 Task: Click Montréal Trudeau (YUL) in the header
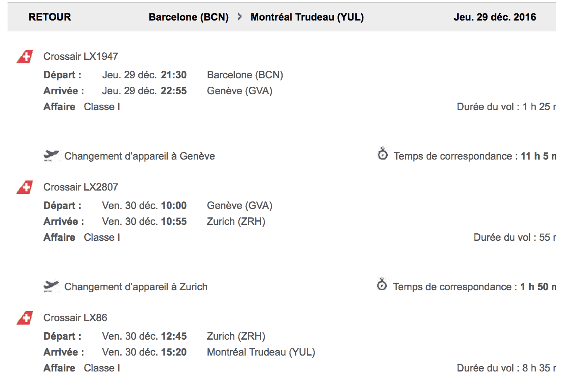(307, 17)
